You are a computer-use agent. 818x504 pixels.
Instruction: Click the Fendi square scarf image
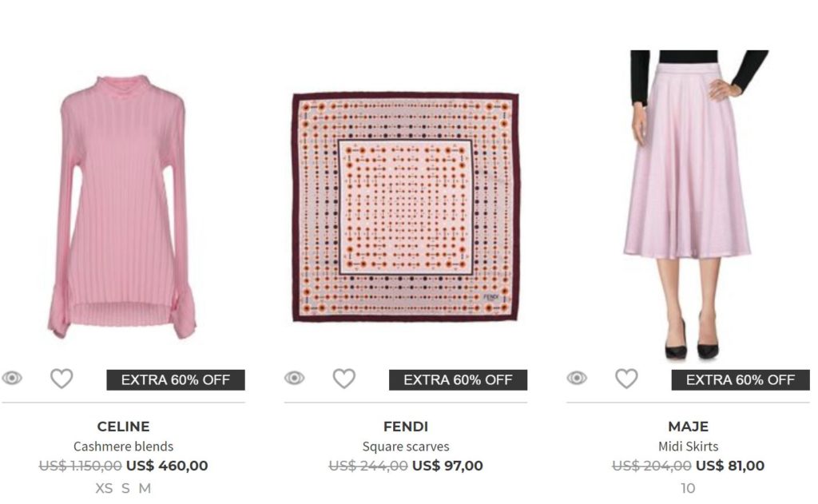405,207
